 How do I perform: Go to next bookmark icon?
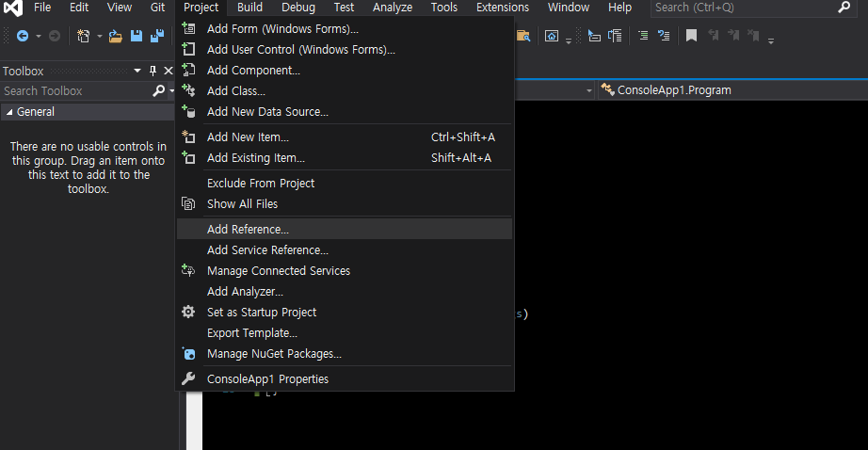pos(733,36)
